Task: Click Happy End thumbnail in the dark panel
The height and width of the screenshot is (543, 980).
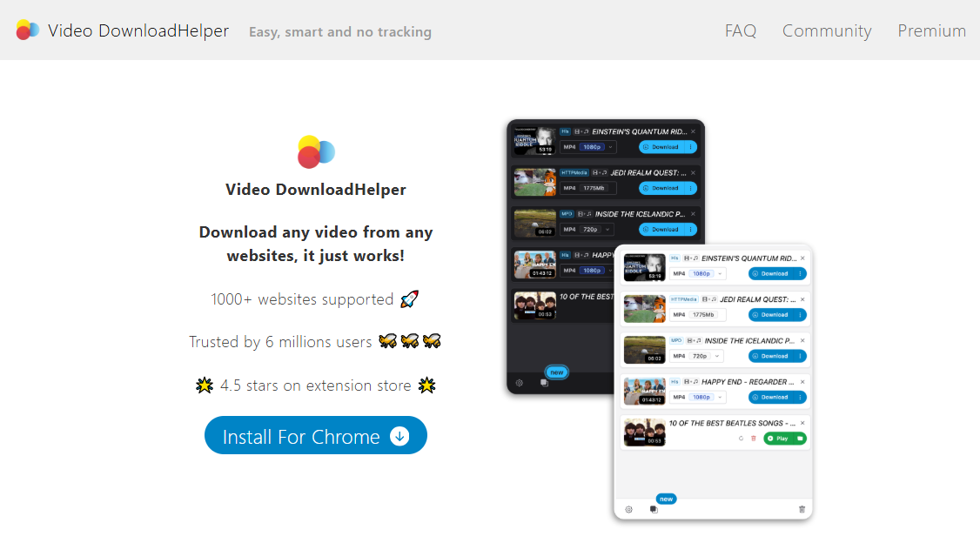Action: point(534,265)
